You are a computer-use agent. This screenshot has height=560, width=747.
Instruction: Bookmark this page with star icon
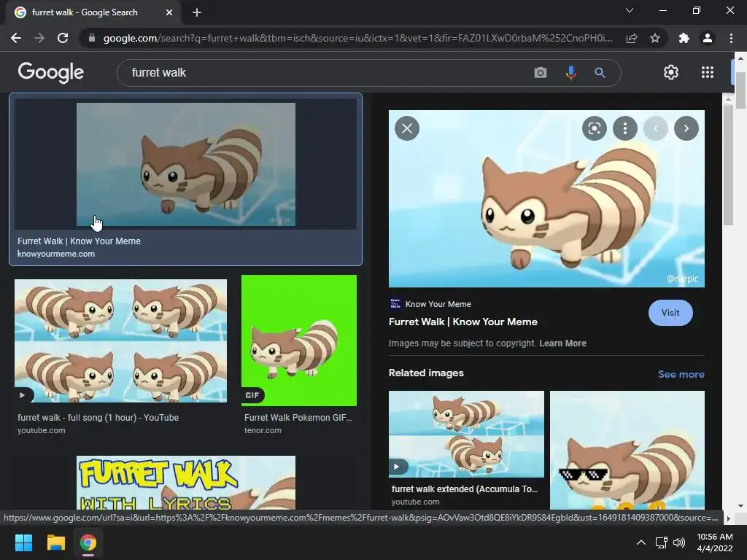(655, 38)
